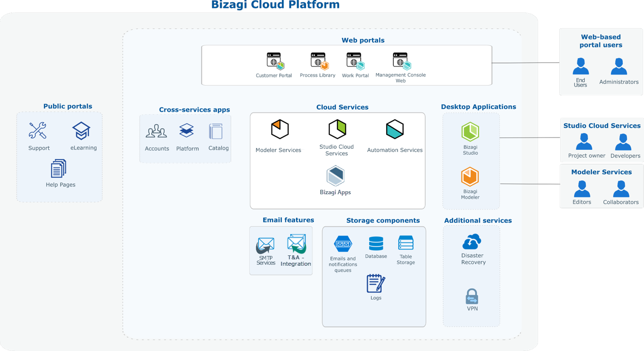Screen dimensions: 644x351
Task: Click the Management Console Web icon
Action: point(401,62)
